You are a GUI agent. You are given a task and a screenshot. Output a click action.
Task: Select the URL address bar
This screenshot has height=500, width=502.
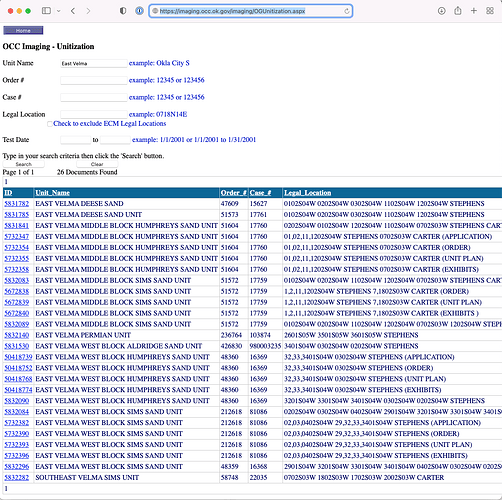pos(251,11)
